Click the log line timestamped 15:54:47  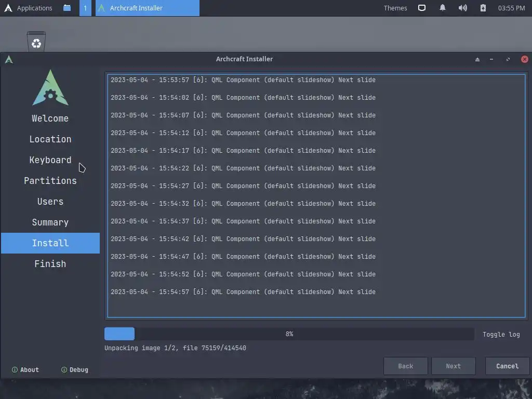click(243, 257)
